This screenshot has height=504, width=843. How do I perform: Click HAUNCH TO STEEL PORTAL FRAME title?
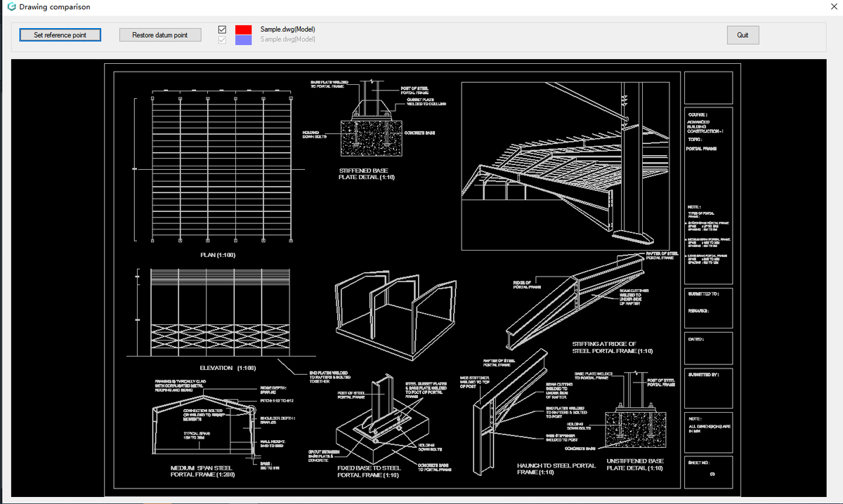click(556, 469)
